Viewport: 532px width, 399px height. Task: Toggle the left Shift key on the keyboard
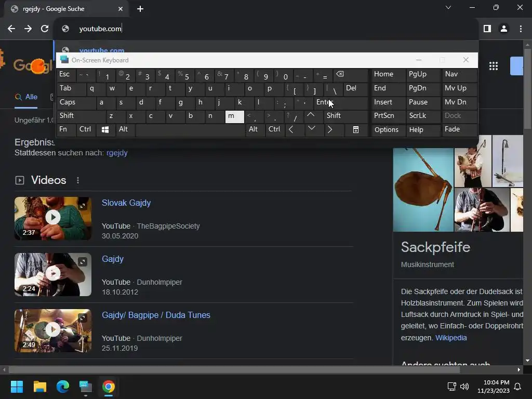coord(81,116)
